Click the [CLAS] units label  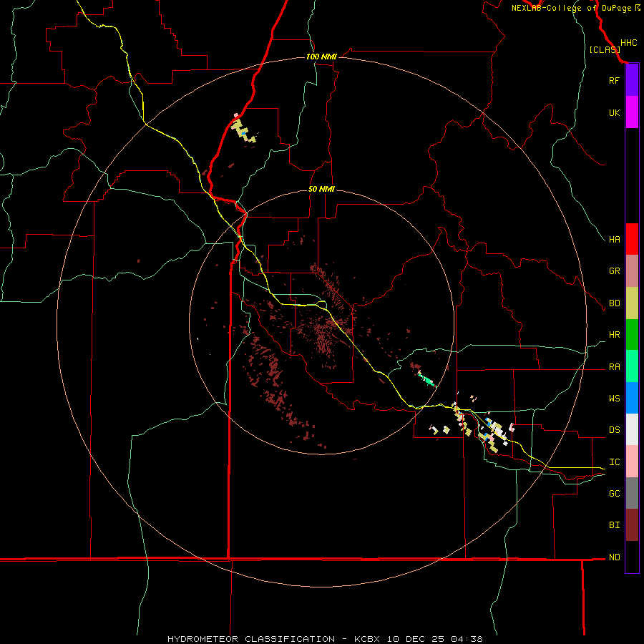[x=605, y=49]
